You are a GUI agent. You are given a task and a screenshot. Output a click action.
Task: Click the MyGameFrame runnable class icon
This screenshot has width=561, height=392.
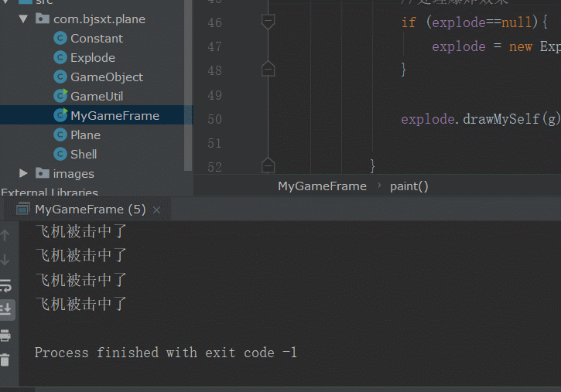pos(60,115)
